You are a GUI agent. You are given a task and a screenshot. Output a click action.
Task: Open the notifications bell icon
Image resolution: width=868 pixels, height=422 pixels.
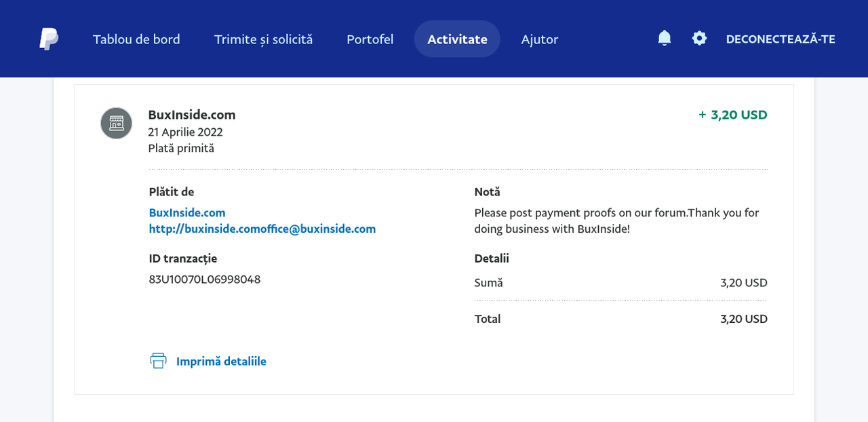coord(665,38)
